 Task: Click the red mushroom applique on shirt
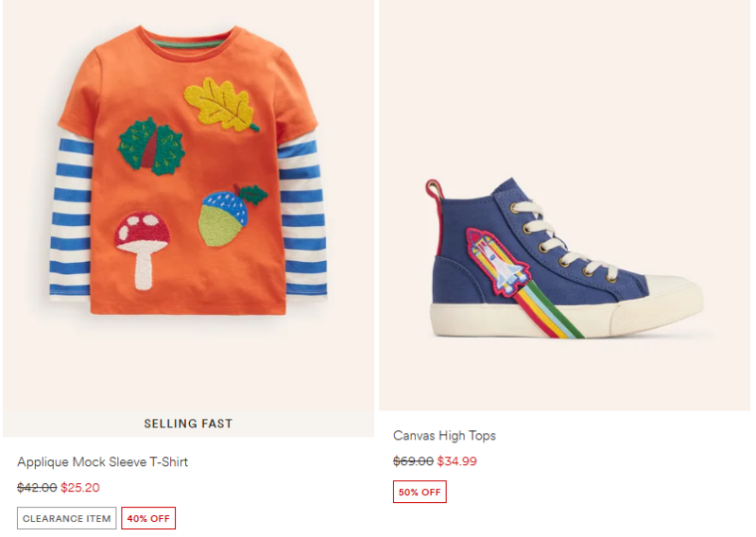[143, 250]
